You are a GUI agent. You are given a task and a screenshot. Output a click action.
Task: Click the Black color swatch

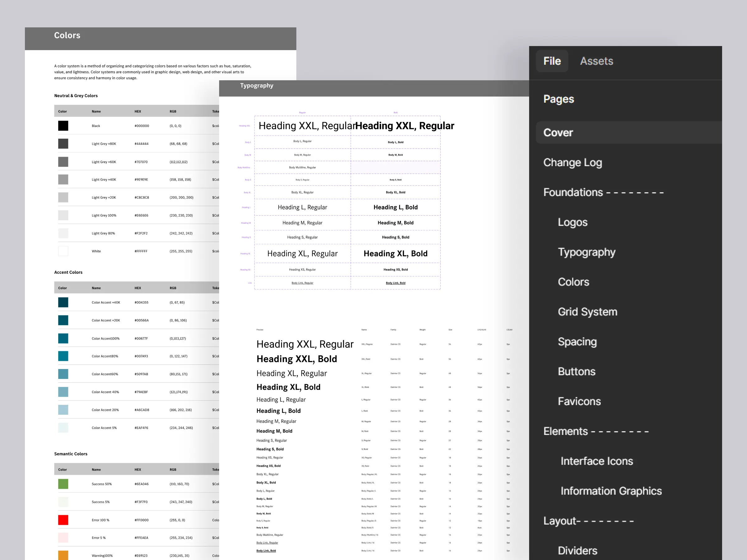[63, 126]
